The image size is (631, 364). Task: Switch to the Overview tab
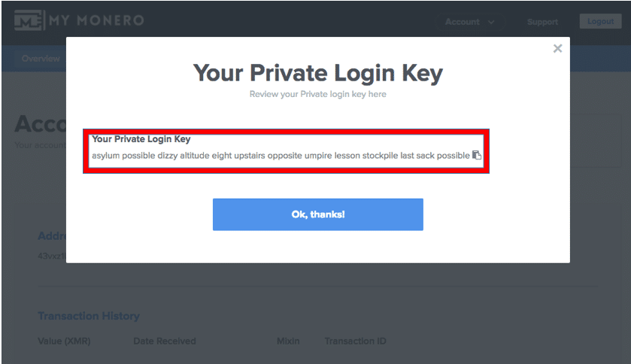point(41,59)
